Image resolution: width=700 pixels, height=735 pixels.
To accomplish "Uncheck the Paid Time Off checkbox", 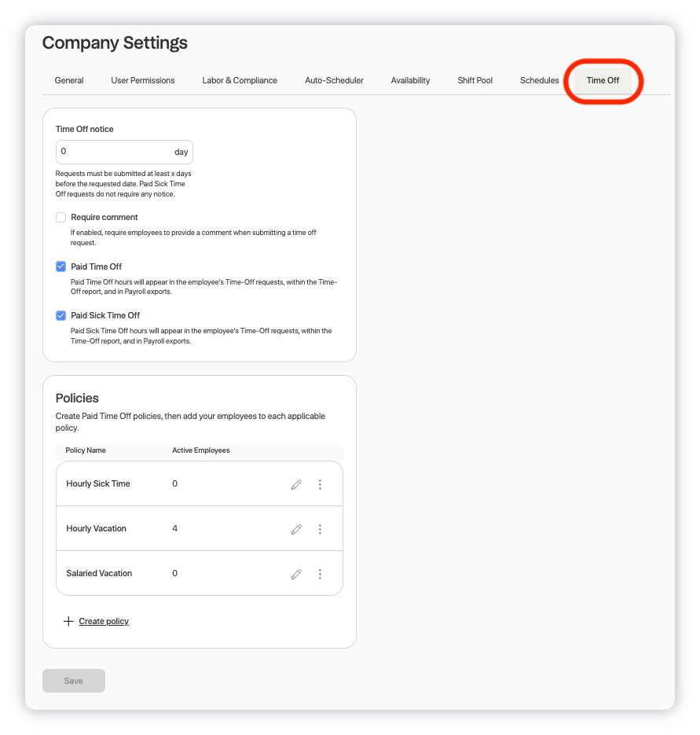I will [61, 266].
